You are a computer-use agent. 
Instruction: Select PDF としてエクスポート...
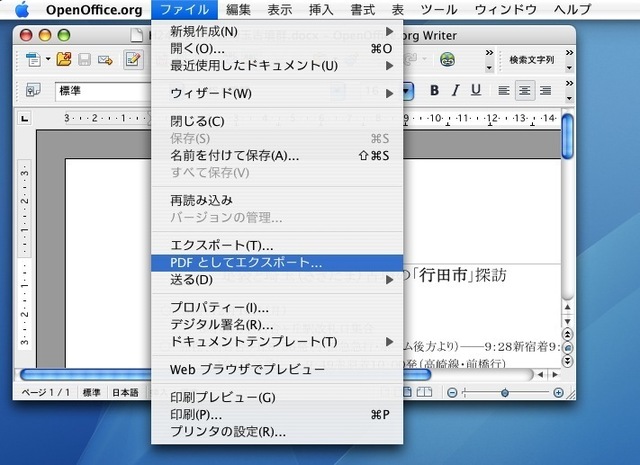pos(277,263)
